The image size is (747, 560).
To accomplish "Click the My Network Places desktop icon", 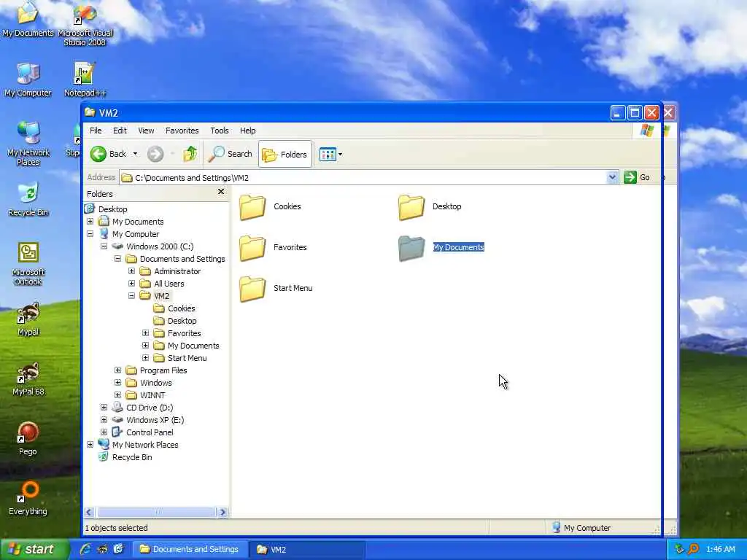I will (x=28, y=144).
